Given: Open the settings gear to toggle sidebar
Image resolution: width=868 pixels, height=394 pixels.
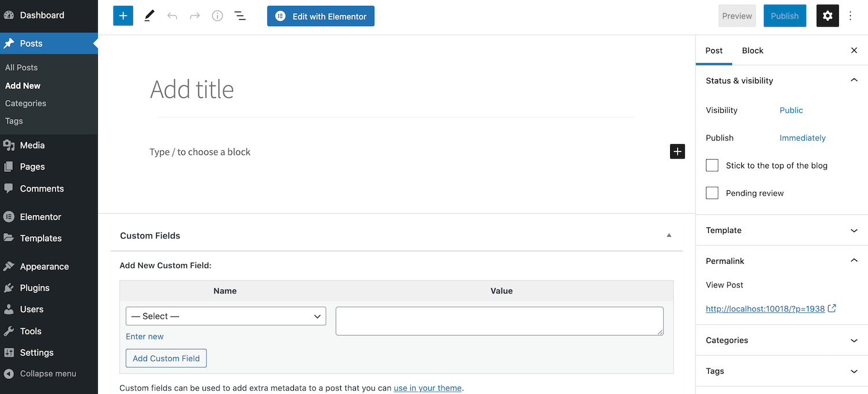Looking at the screenshot, I should pyautogui.click(x=827, y=16).
